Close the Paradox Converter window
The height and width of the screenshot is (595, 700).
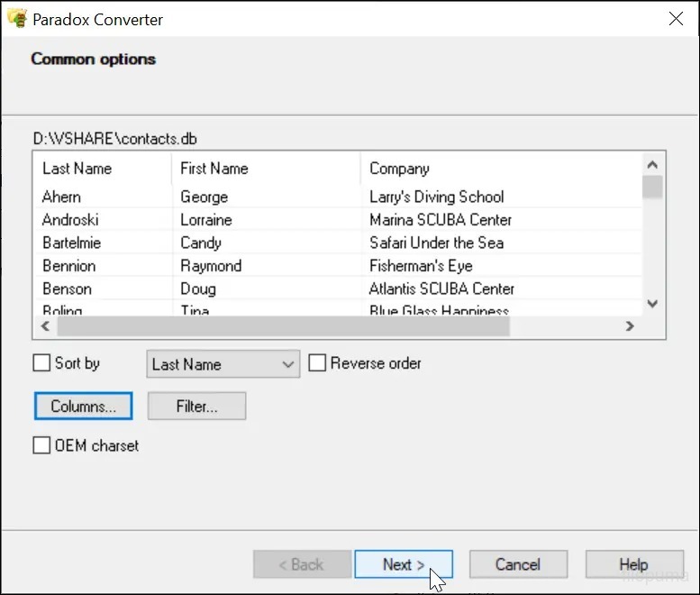click(675, 19)
